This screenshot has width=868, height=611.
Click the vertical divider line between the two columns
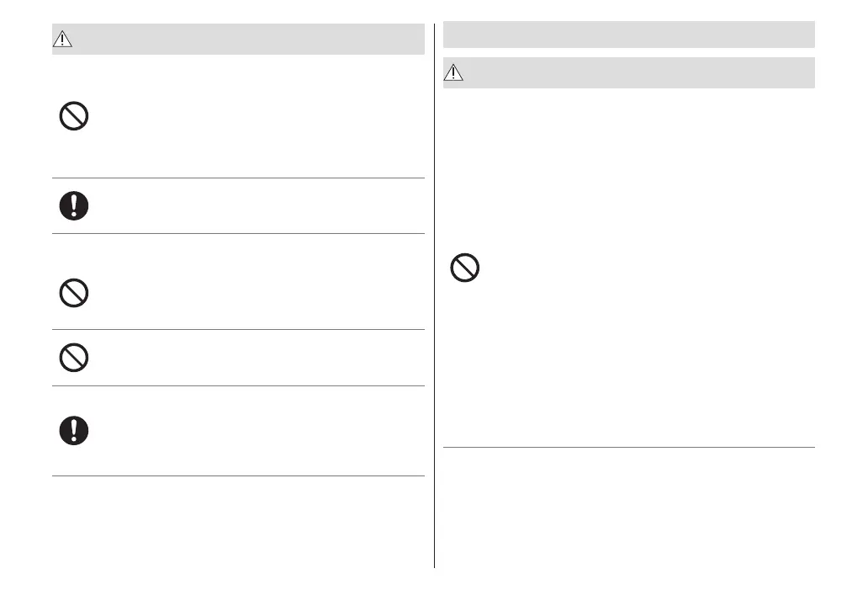[x=435, y=295]
